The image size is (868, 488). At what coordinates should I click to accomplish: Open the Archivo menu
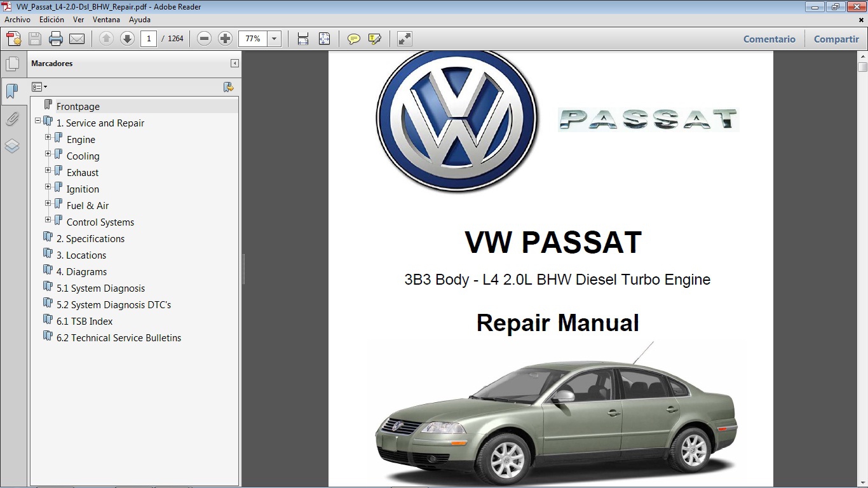click(x=17, y=20)
